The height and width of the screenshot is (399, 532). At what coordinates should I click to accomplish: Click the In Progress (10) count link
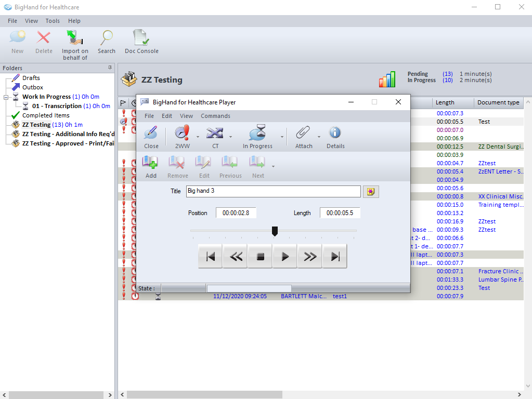[448, 81]
